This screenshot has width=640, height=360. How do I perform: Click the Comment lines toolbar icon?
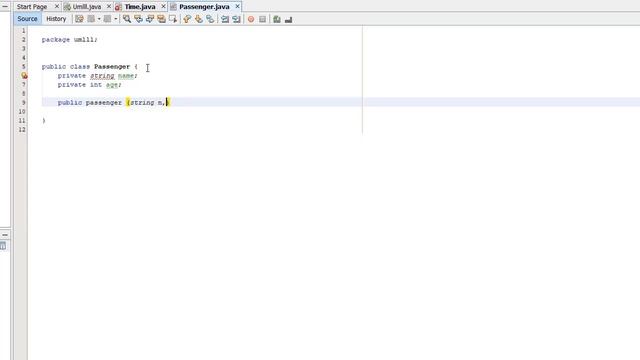click(x=277, y=19)
